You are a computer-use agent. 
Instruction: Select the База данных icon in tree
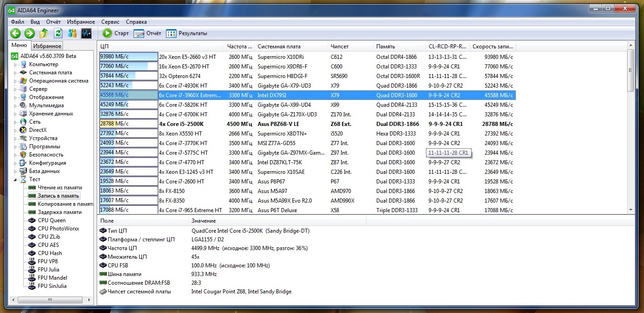coord(23,171)
